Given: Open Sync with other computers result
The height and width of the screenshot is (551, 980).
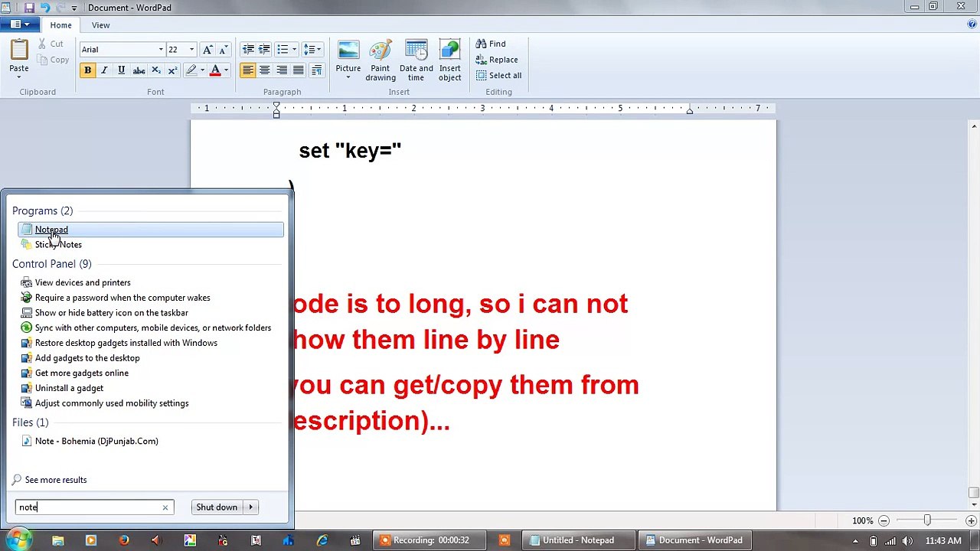Looking at the screenshot, I should click(151, 328).
